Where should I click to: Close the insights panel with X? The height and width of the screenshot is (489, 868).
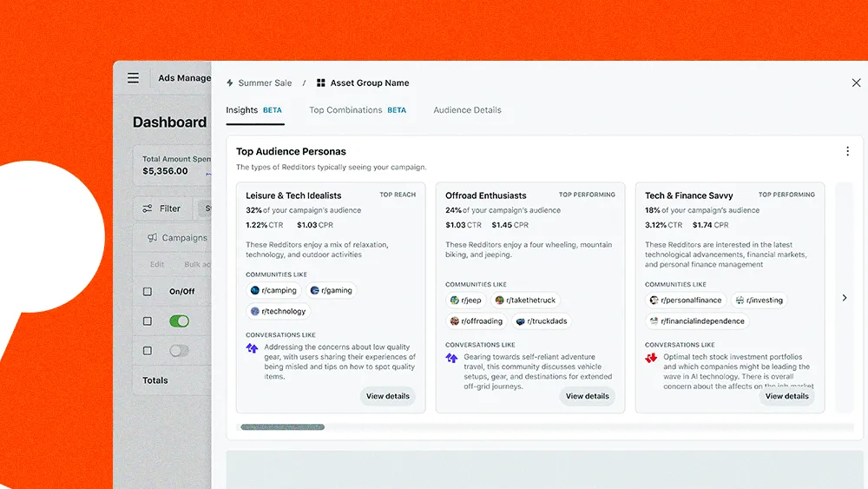856,83
